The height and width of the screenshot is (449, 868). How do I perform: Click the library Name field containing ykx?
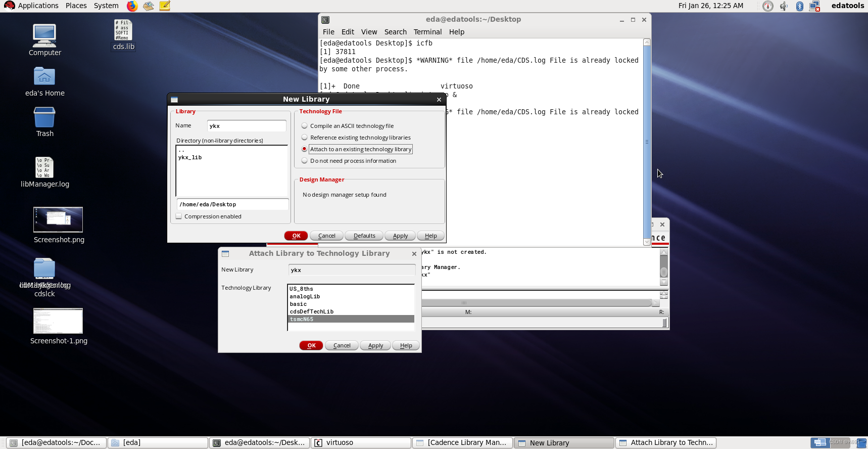[x=247, y=126]
